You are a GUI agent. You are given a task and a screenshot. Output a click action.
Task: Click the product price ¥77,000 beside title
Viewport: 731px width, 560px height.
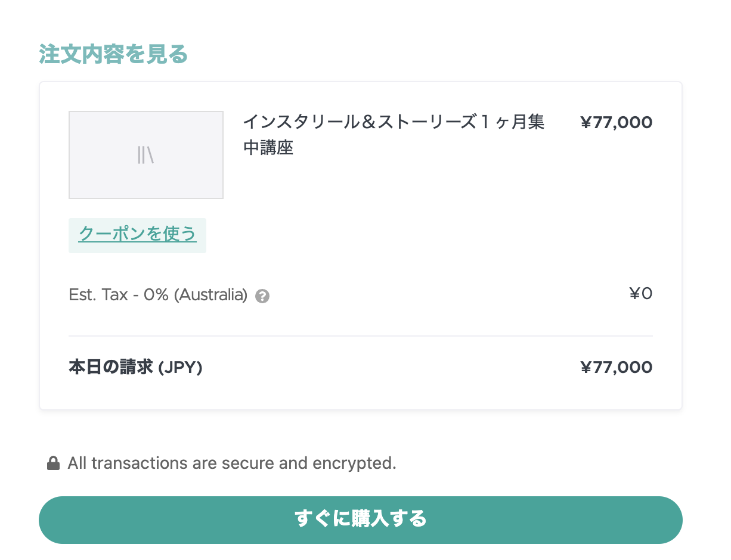(x=617, y=123)
